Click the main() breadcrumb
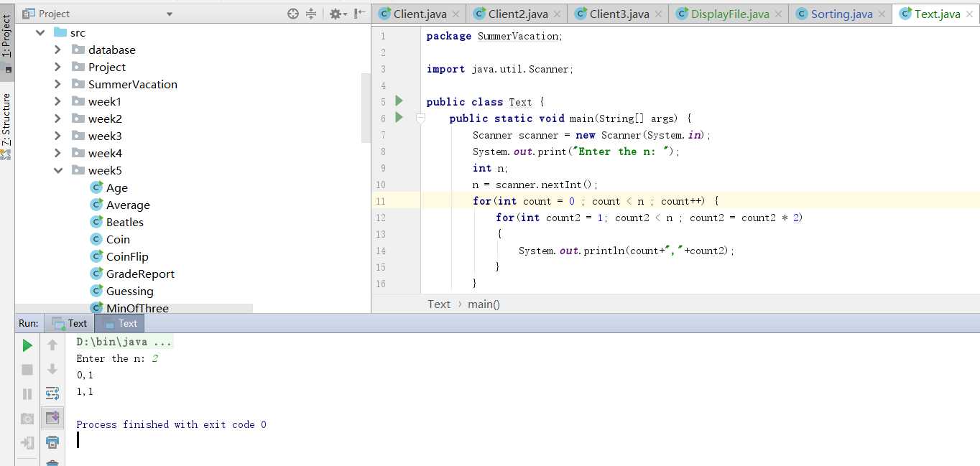The image size is (980, 466). tap(484, 304)
